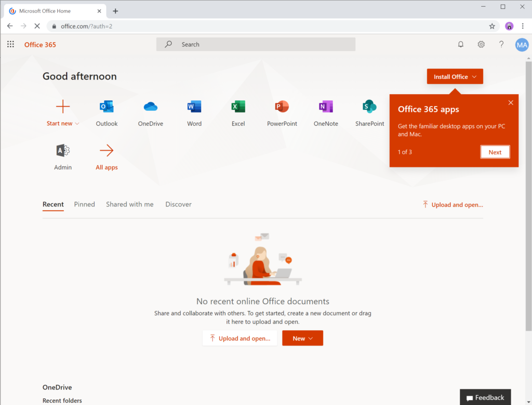The width and height of the screenshot is (532, 405).
Task: Expand the Install Office dropdown
Action: coord(455,76)
